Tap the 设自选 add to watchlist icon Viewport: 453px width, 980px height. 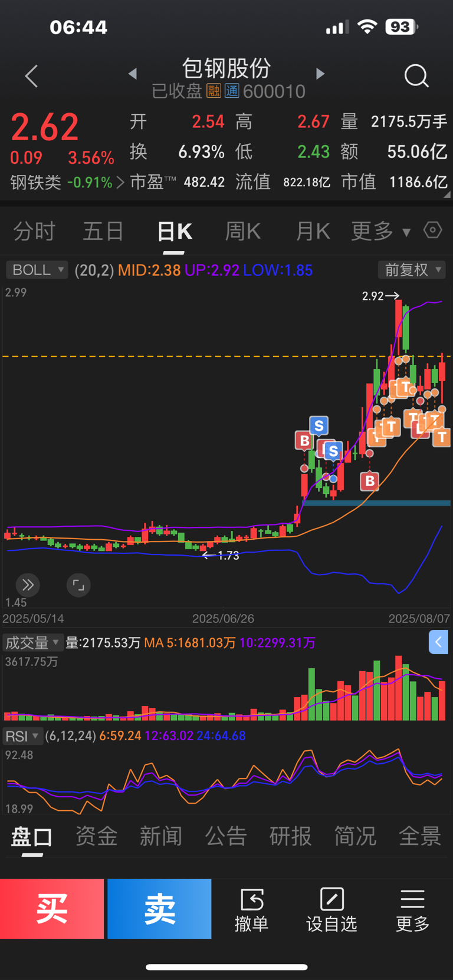(332, 900)
